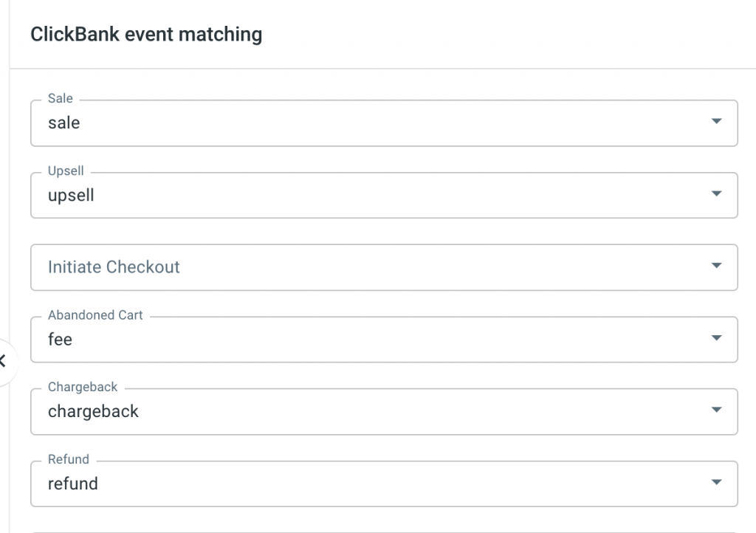This screenshot has height=533, width=756.
Task: Click the "Initiate Checkout" placeholder text
Action: click(114, 267)
